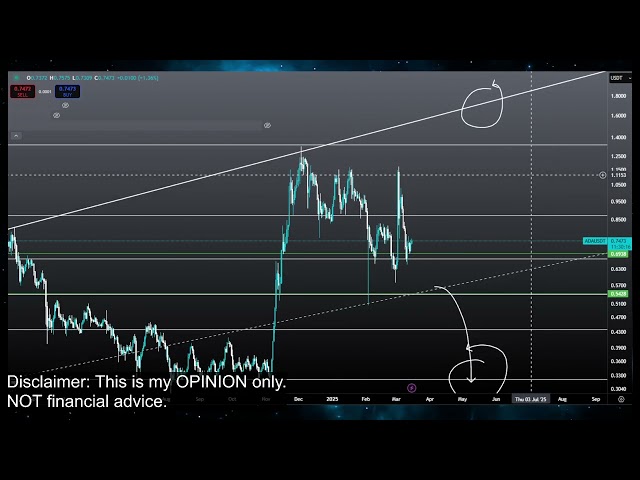Click the ADAUSDT price label tag
Viewport: 640px width, 480px height.
[595, 241]
